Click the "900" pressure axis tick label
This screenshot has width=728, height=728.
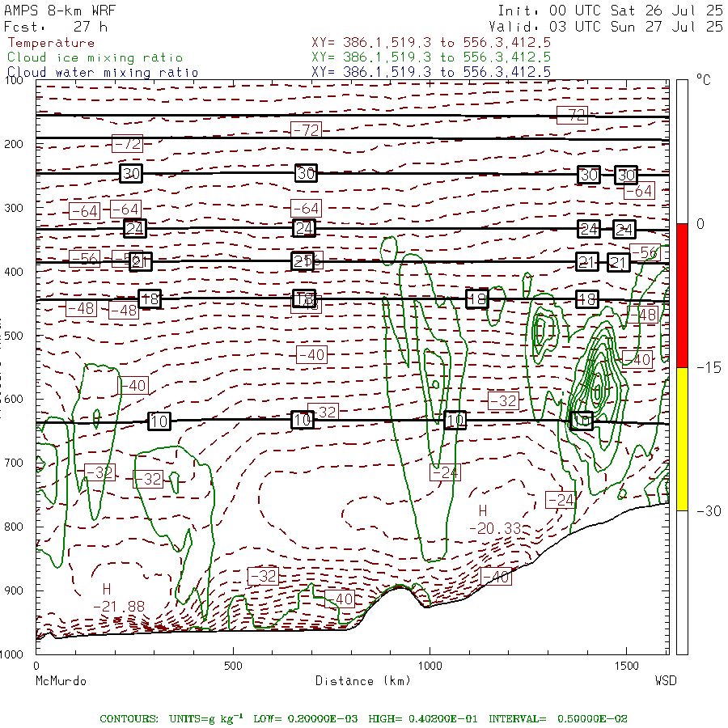pyautogui.click(x=14, y=590)
